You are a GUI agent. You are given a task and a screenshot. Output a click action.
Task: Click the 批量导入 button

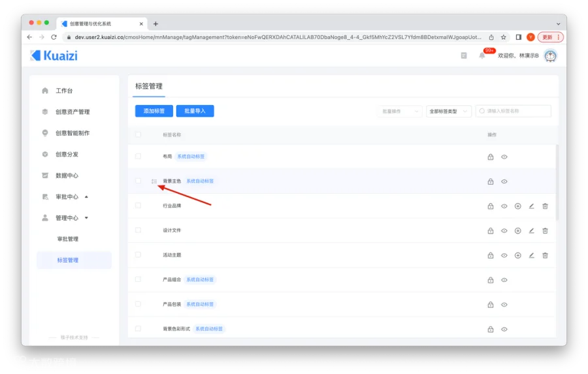tap(195, 111)
